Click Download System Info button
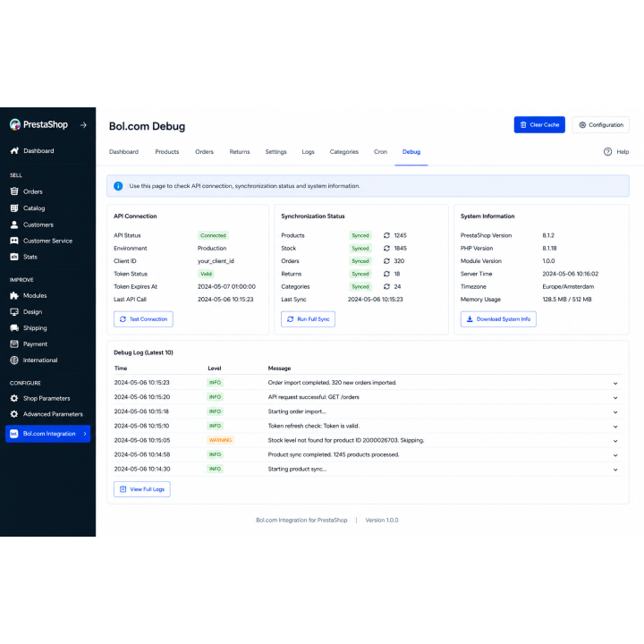Image resolution: width=644 pixels, height=644 pixels. click(498, 319)
